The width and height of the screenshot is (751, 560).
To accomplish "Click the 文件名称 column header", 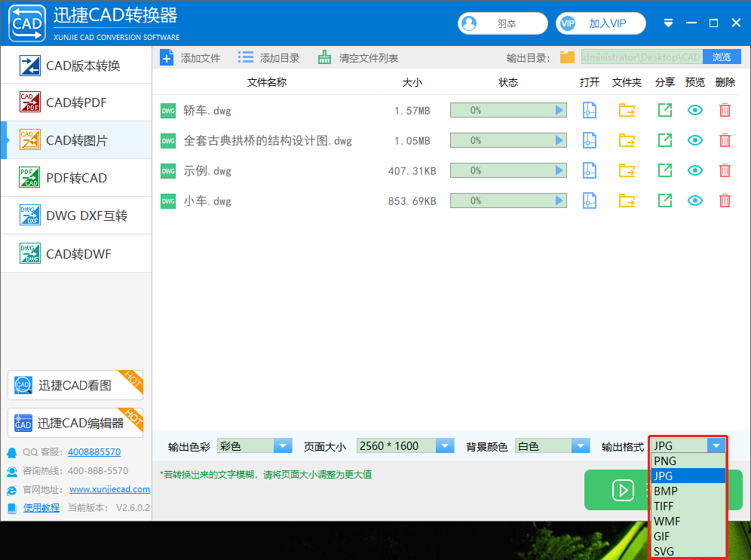I will [267, 82].
